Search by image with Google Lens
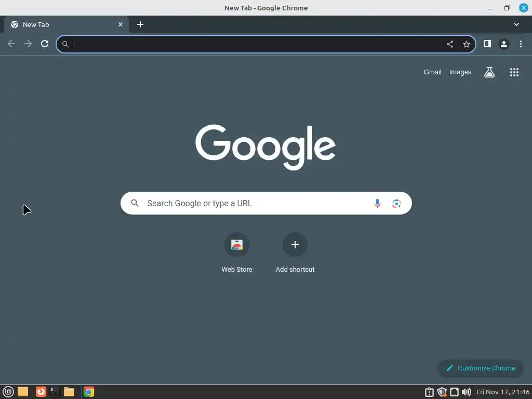Viewport: 532px width, 399px height. [396, 204]
